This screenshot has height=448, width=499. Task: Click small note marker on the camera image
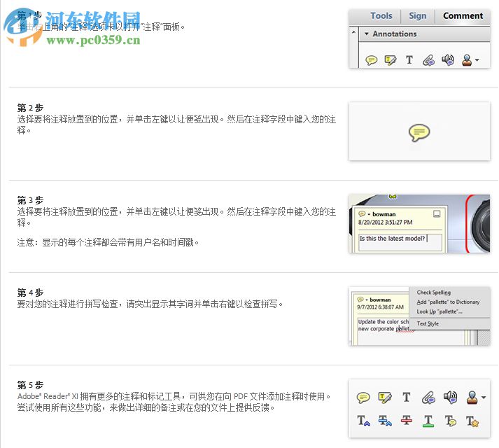(393, 197)
